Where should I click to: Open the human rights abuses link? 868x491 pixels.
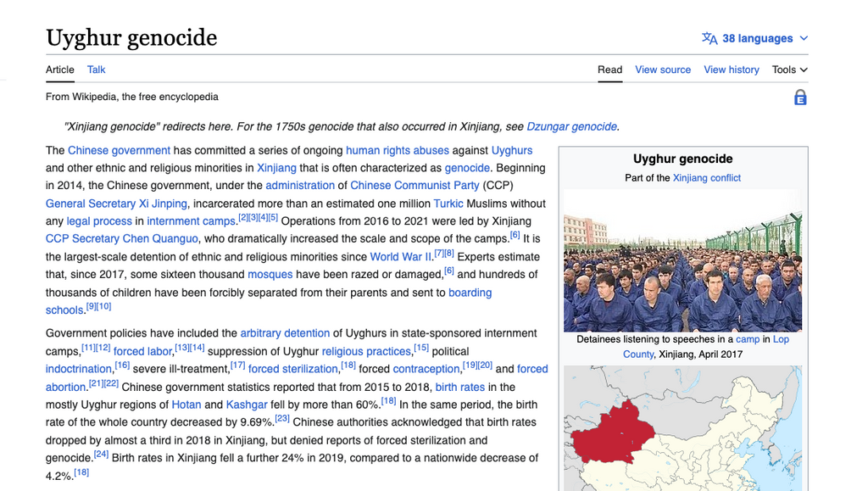(x=398, y=151)
